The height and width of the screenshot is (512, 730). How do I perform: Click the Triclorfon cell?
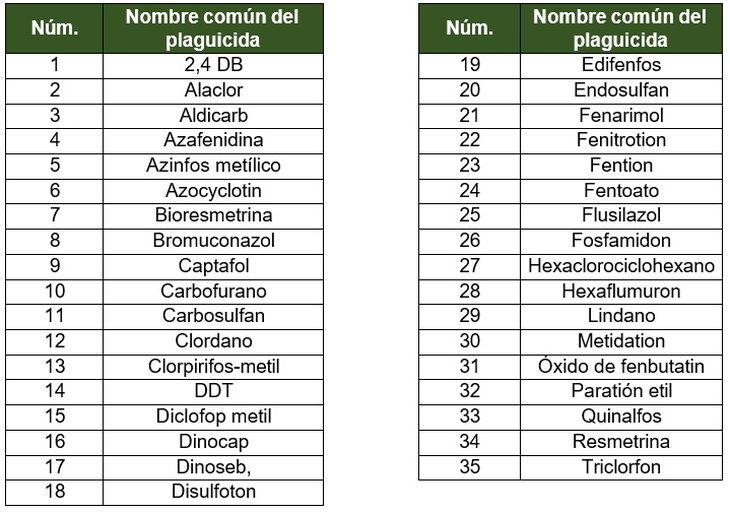620,466
